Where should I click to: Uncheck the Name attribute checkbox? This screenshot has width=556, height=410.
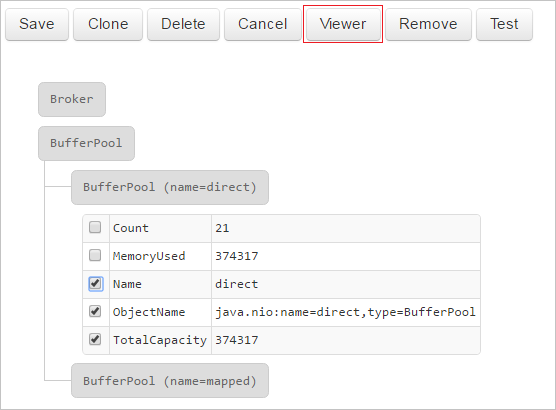point(95,284)
